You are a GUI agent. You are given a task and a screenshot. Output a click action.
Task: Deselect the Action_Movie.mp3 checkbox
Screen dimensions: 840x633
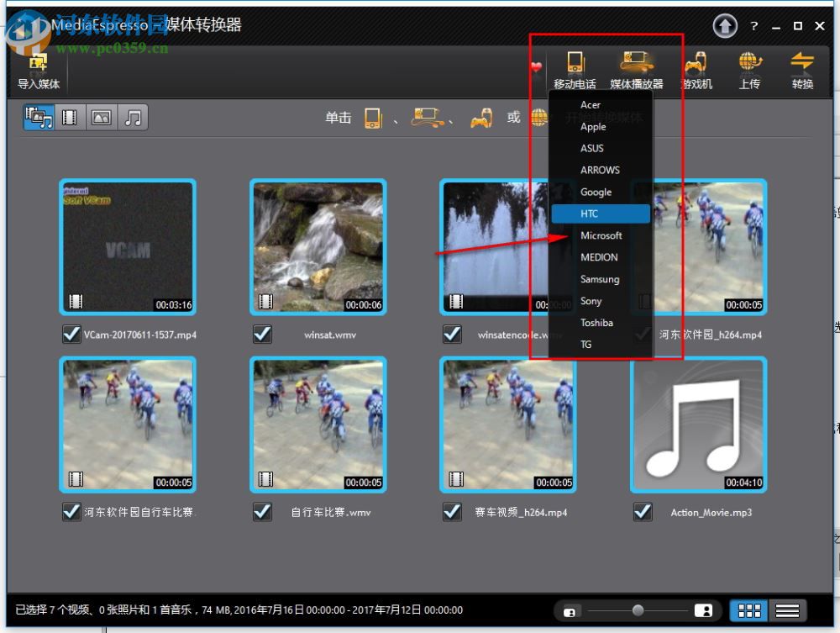coord(643,512)
